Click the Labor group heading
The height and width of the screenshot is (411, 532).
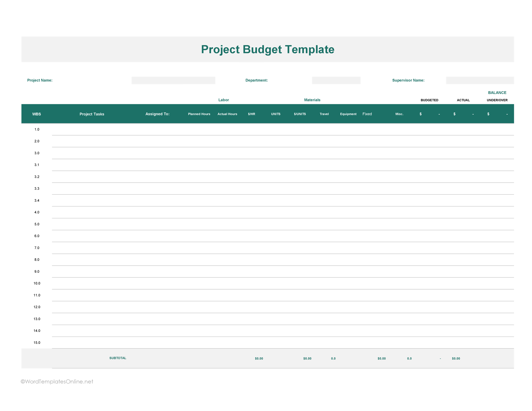[x=224, y=100]
